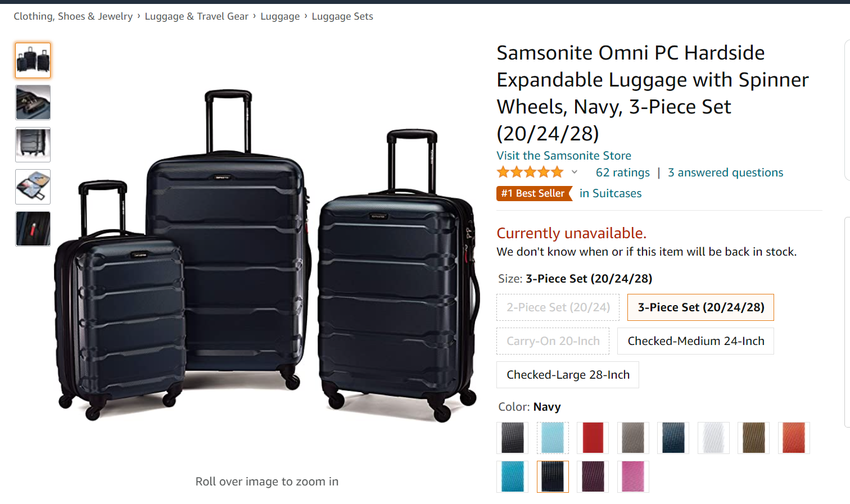View the handle close-up thumbnail
The image size is (850, 504).
(x=33, y=102)
